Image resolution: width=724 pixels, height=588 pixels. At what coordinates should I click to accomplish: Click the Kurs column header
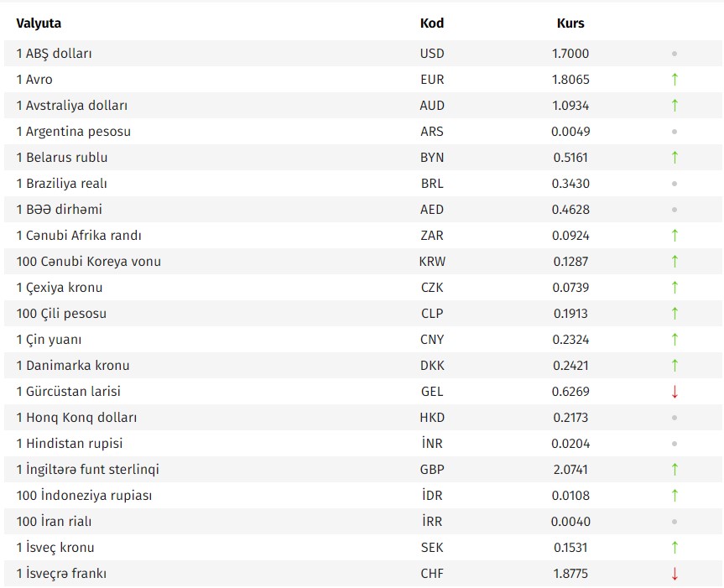(x=570, y=23)
